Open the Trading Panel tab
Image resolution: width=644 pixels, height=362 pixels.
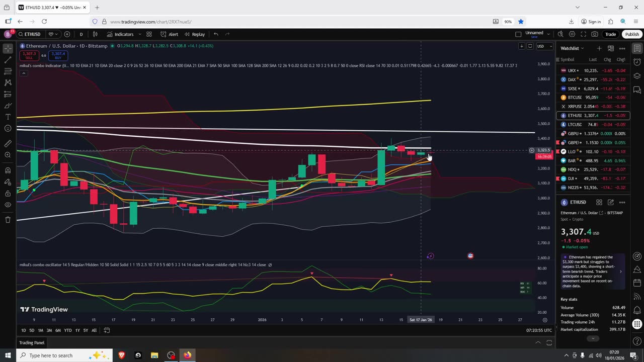(32, 343)
